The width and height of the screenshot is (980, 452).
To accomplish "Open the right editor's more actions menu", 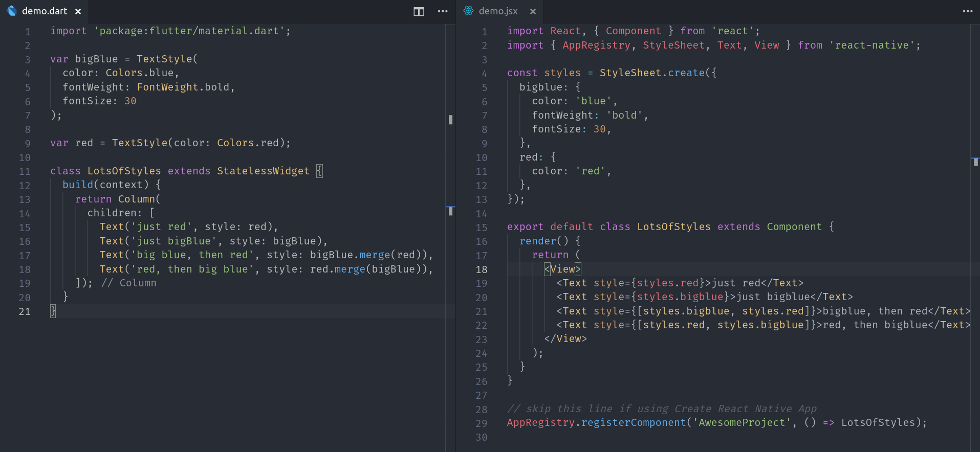I will point(967,11).
